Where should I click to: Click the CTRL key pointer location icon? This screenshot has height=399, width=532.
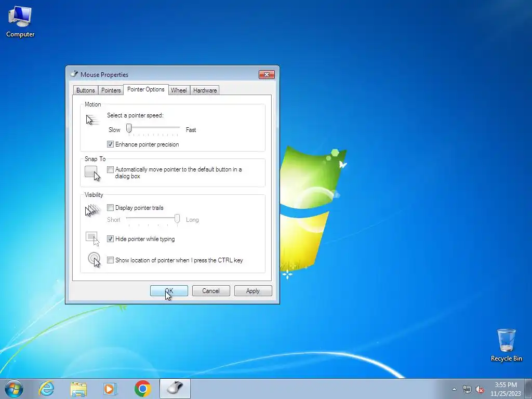(94, 260)
